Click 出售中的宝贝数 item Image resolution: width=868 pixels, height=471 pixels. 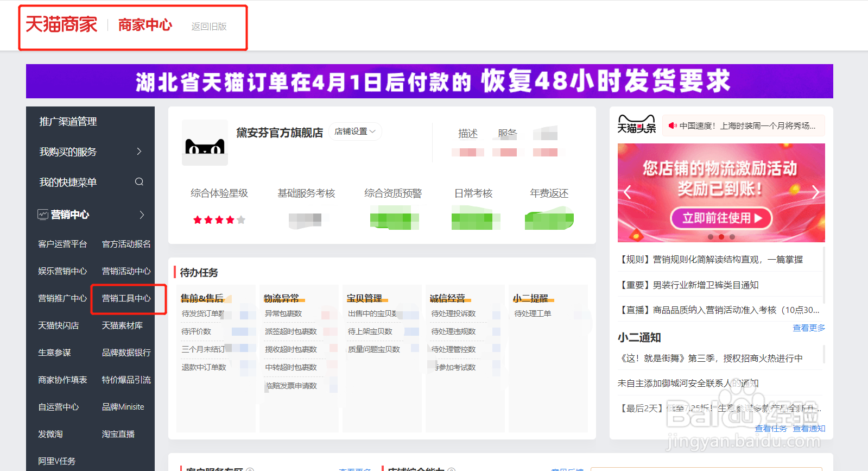coord(372,313)
